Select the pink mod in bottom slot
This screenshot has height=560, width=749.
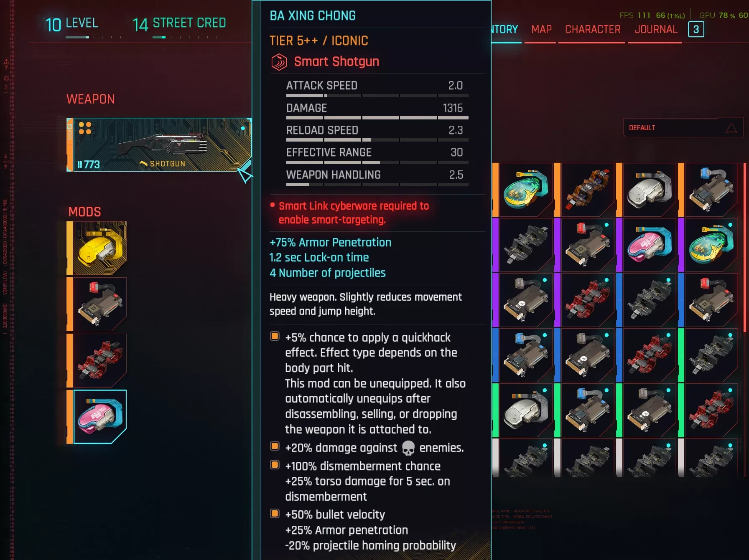coord(100,417)
